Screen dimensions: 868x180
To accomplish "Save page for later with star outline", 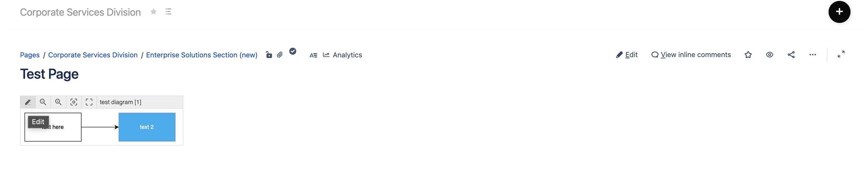I will pyautogui.click(x=748, y=55).
